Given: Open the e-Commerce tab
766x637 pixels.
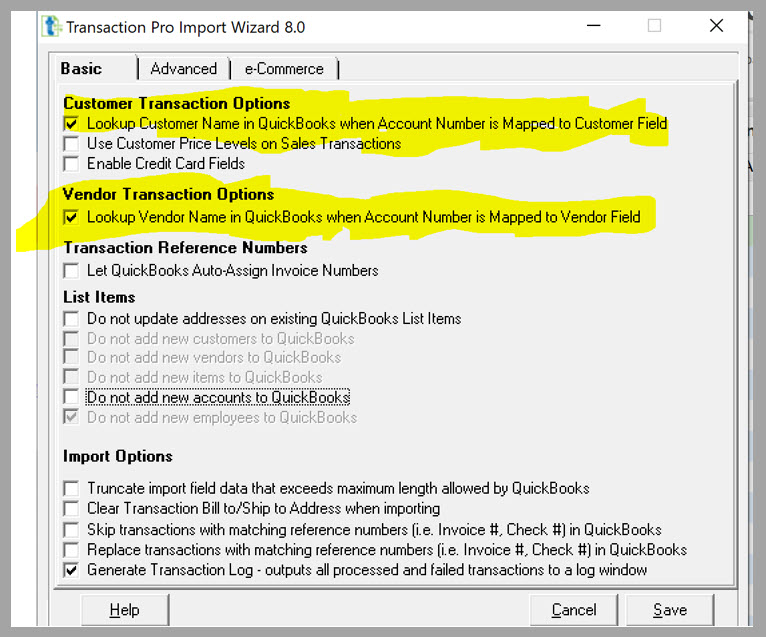Looking at the screenshot, I should pos(284,68).
